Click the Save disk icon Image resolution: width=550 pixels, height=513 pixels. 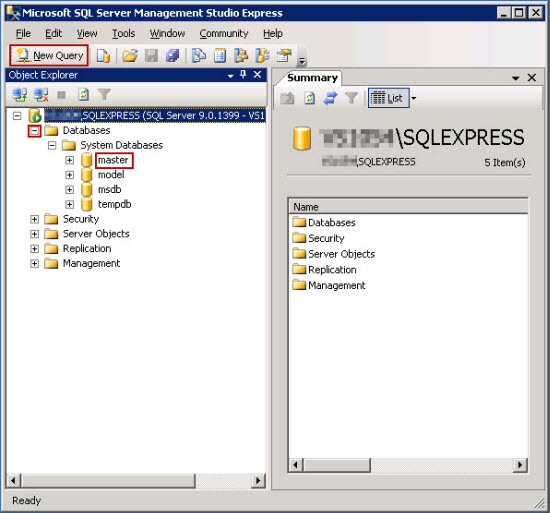151,56
